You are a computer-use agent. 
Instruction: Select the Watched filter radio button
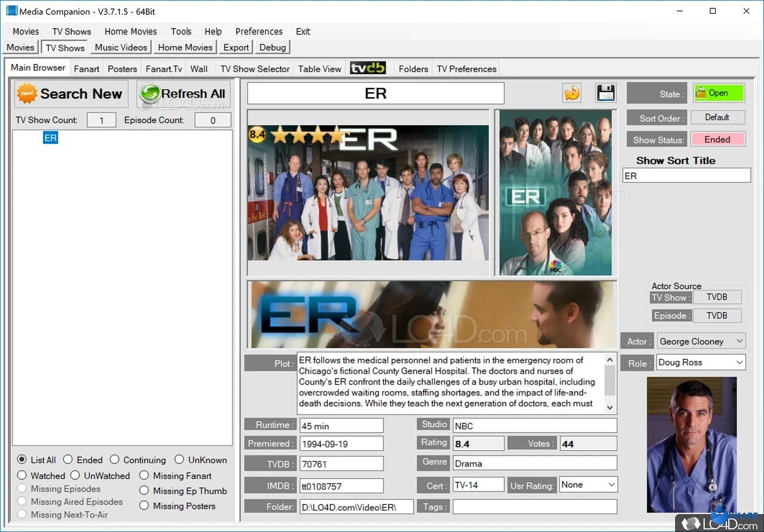coord(22,476)
